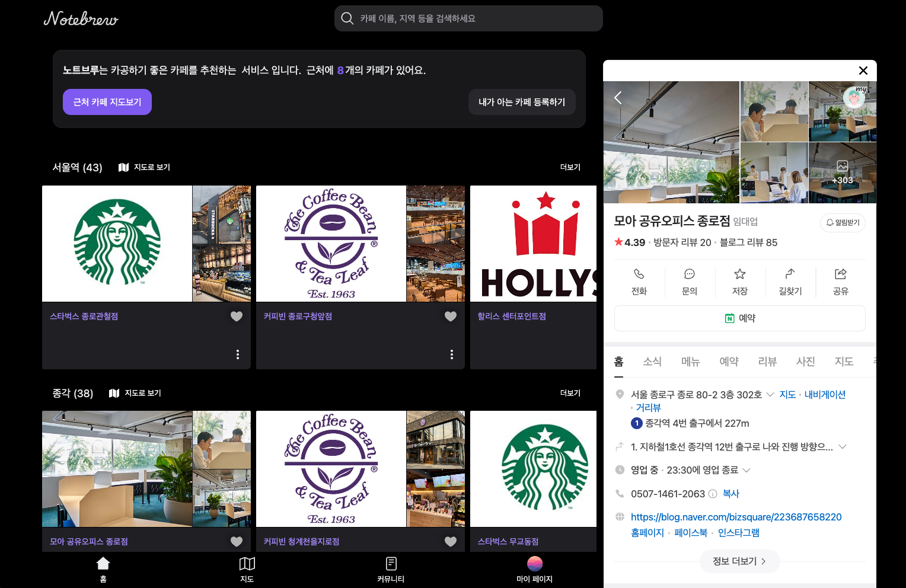
Task: Switch to the 예약 tab
Action: pyautogui.click(x=729, y=362)
